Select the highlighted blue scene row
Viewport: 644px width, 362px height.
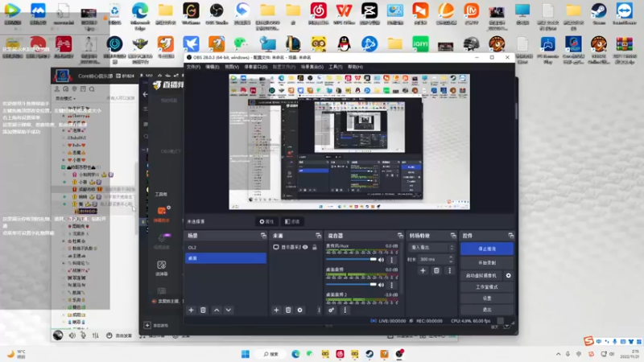click(x=226, y=258)
